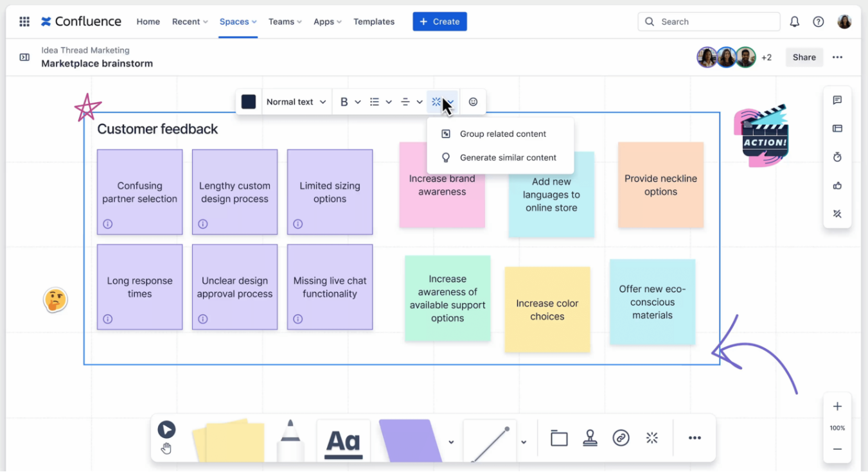
Task: Pick the marker pen tool
Action: click(290, 440)
